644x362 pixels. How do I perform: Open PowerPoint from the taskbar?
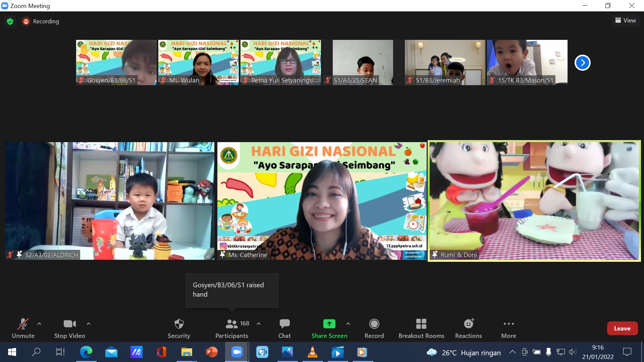(x=212, y=352)
